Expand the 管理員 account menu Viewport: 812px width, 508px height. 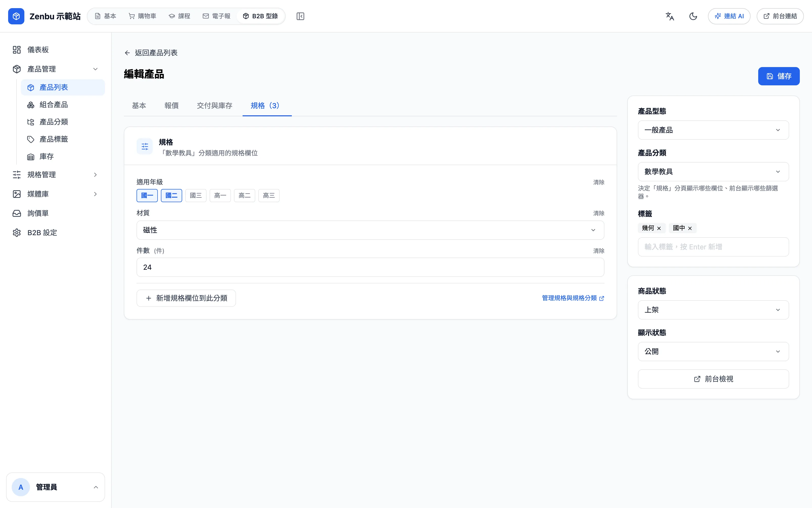tap(55, 487)
